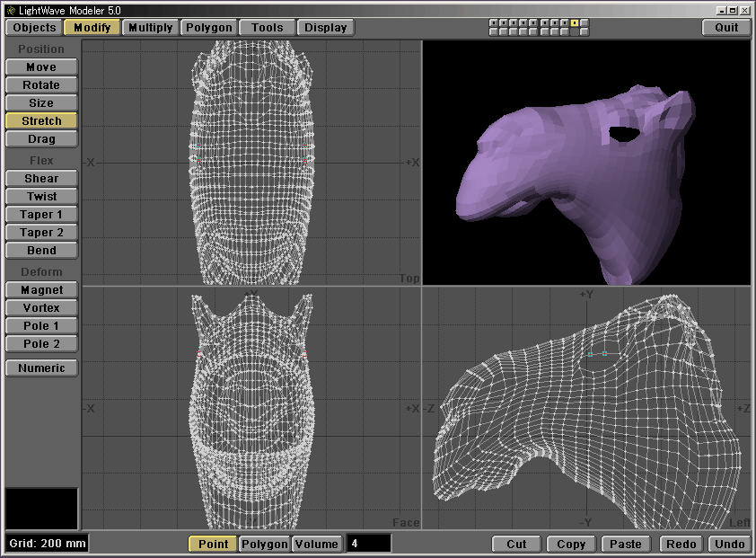Toggle the highlighted yellow layer button

click(x=575, y=23)
